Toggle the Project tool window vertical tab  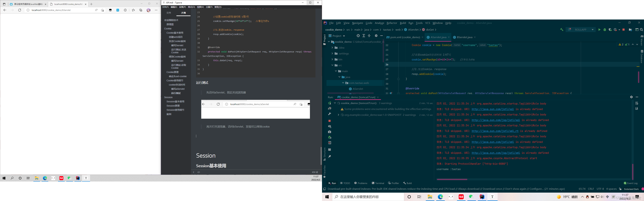(x=325, y=40)
